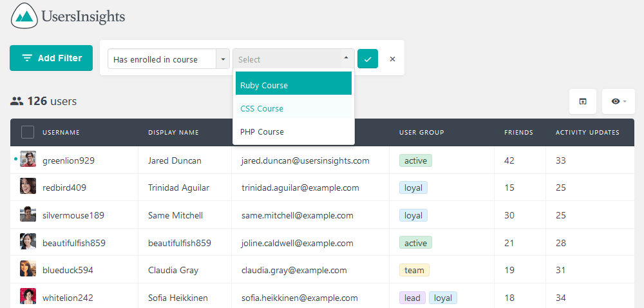644x308 pixels.
Task: Apply filter with the green checkmark button
Action: pyautogui.click(x=368, y=59)
